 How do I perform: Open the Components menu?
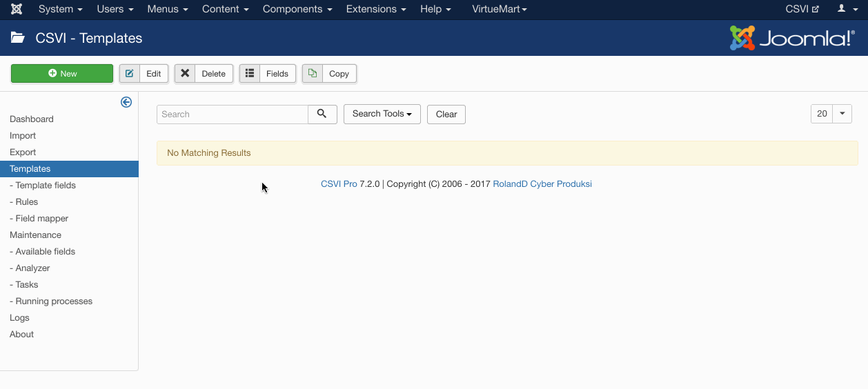(x=297, y=9)
